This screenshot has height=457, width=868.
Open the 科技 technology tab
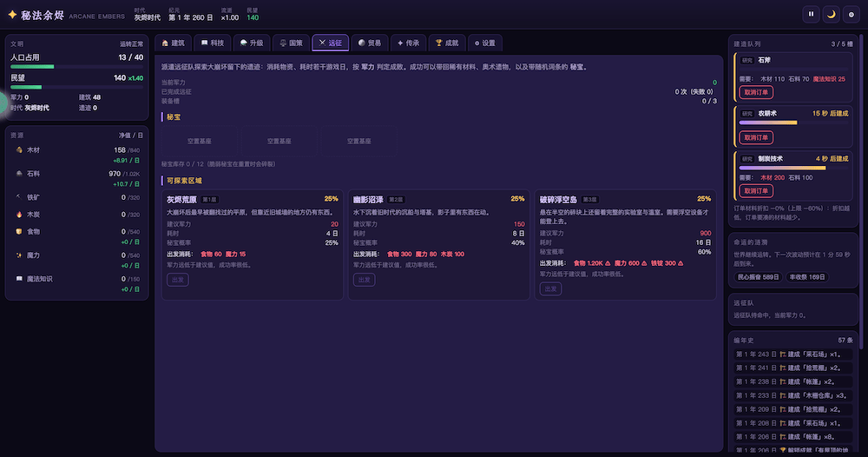click(213, 43)
